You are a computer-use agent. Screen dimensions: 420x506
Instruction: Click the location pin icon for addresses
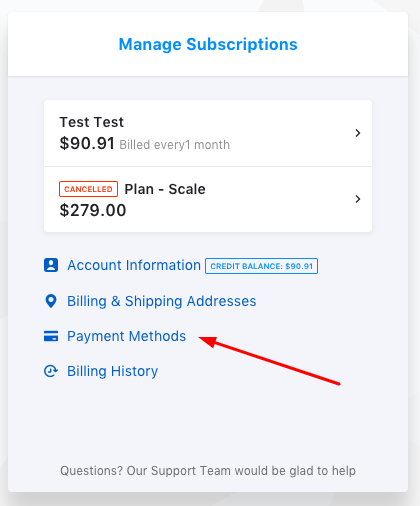[51, 301]
